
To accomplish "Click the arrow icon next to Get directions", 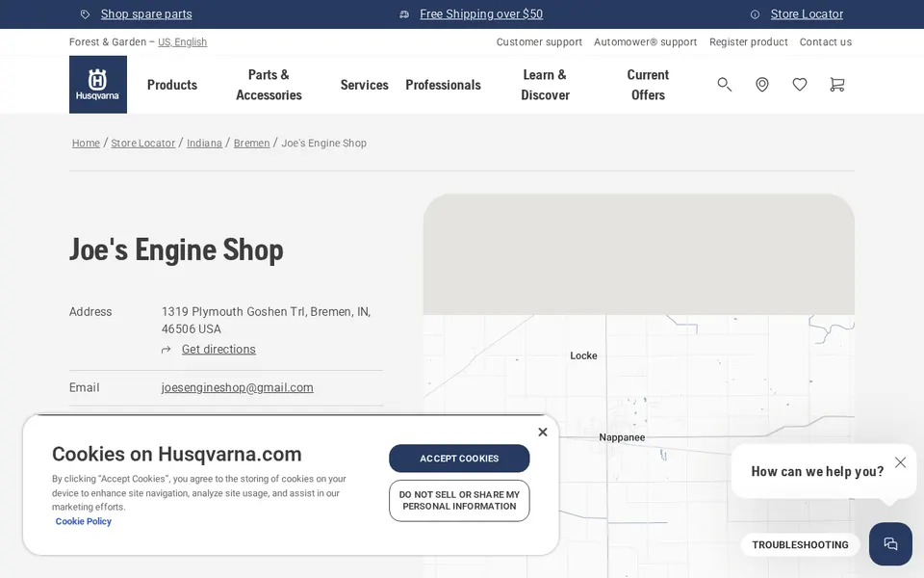I will pyautogui.click(x=167, y=350).
